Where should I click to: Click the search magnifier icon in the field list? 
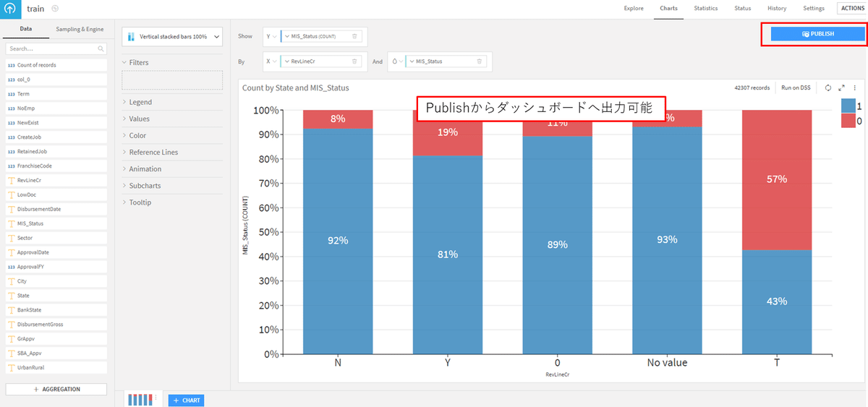coord(101,48)
